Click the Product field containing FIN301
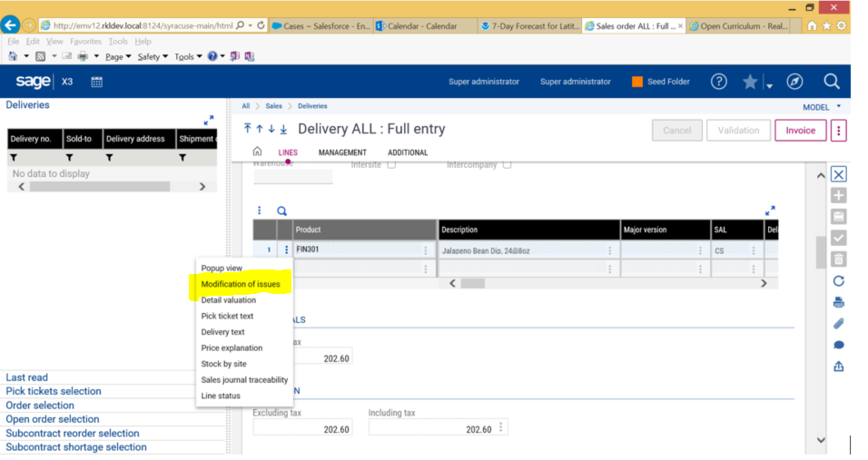This screenshot has height=460, width=868. [354, 250]
